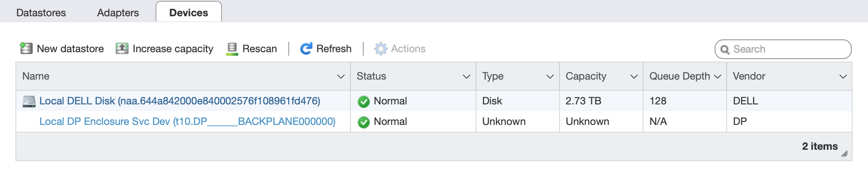Click the Increase capacity icon
This screenshot has height=172, width=868.
[122, 48]
